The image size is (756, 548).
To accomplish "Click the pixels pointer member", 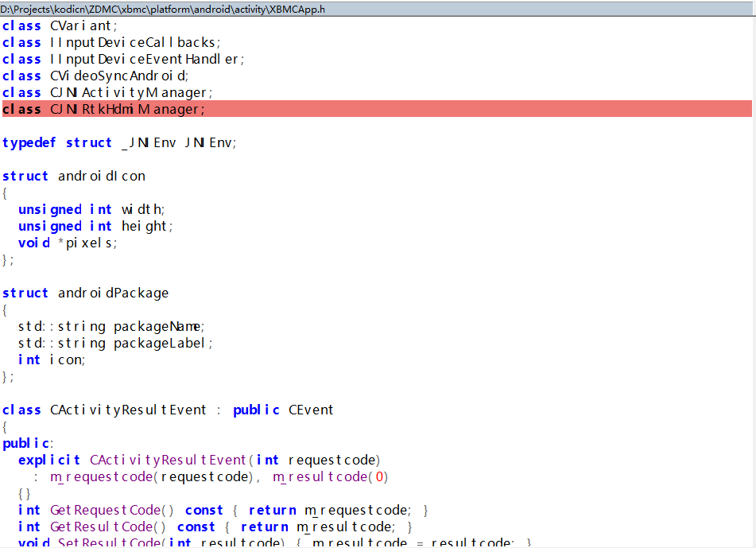I will (x=88, y=243).
